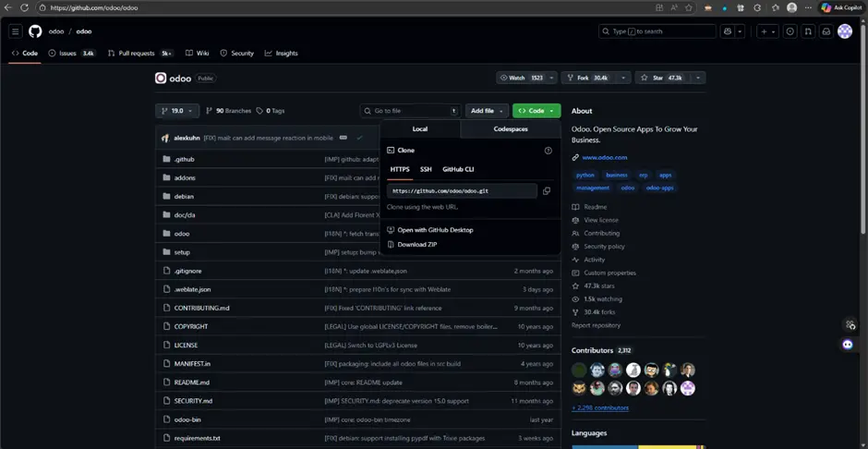Open the .github folder

coord(185,160)
